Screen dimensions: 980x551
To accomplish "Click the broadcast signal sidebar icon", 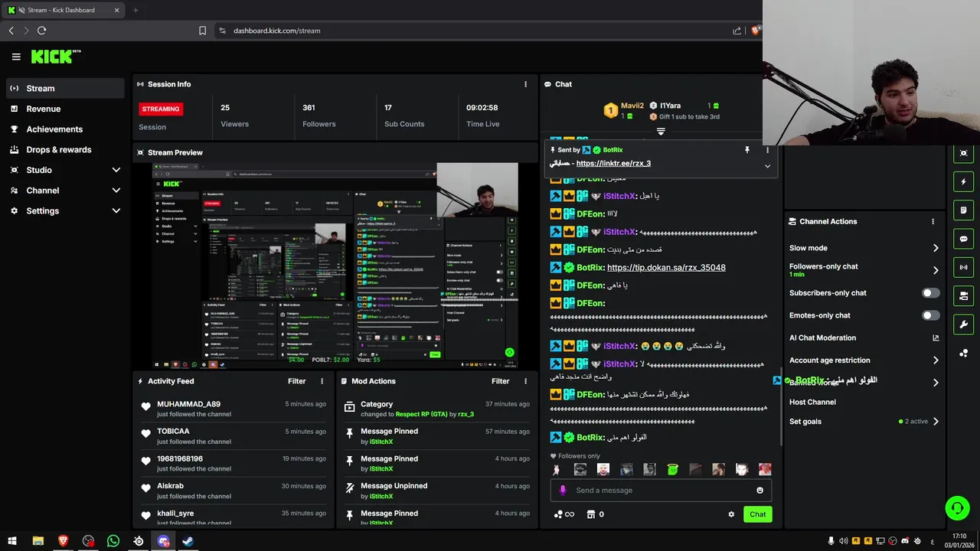I will click(x=963, y=267).
